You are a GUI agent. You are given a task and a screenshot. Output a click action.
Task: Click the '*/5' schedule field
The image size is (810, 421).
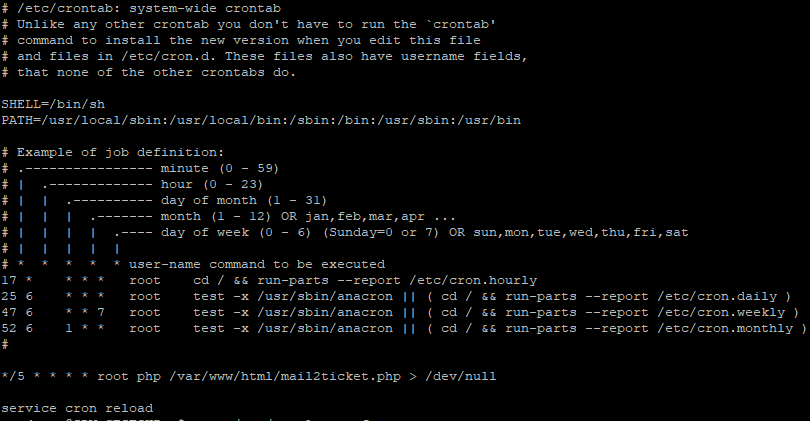click(13, 376)
